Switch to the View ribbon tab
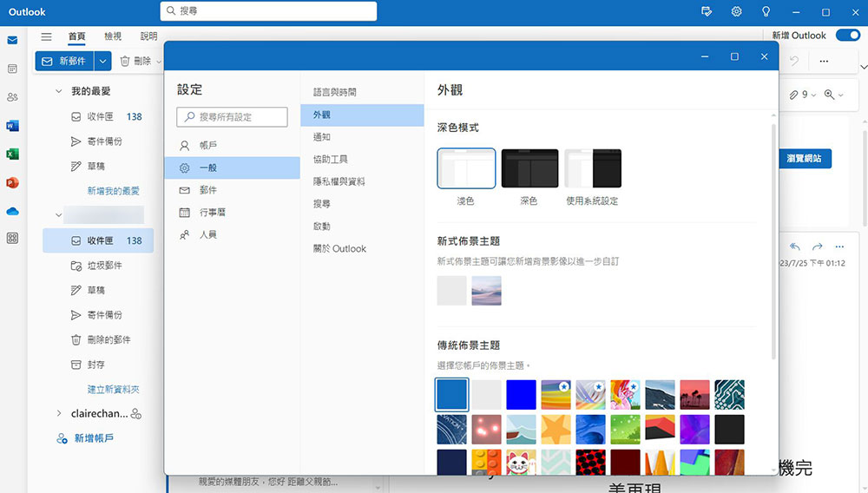The height and width of the screenshot is (493, 868). [113, 36]
